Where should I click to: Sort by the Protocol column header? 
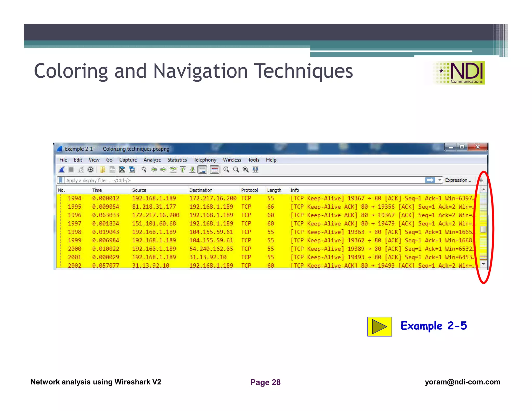[x=253, y=190]
